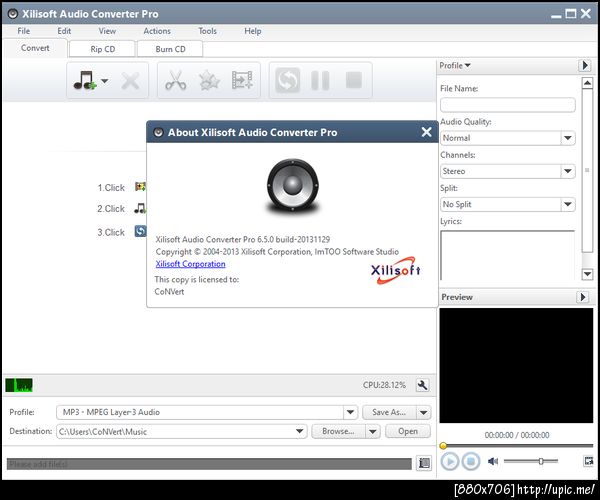Viewport: 600px width, 500px height.
Task: Click the Stop toolbar icon
Action: pyautogui.click(x=354, y=80)
